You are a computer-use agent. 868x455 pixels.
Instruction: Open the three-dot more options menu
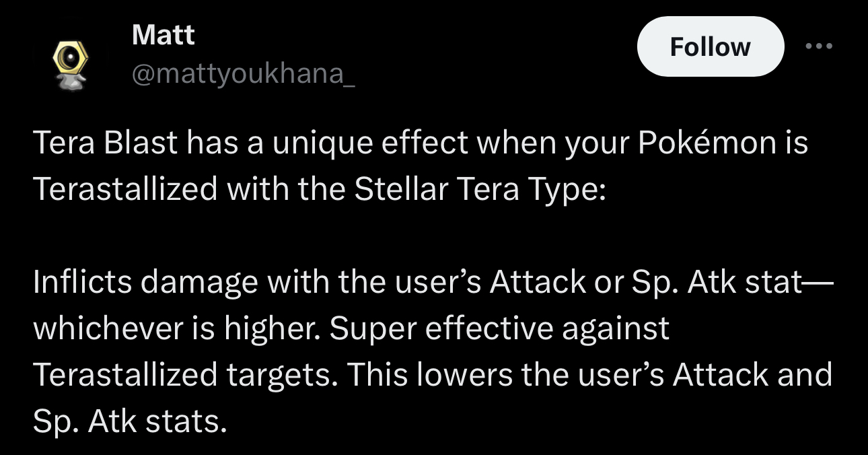coord(820,46)
